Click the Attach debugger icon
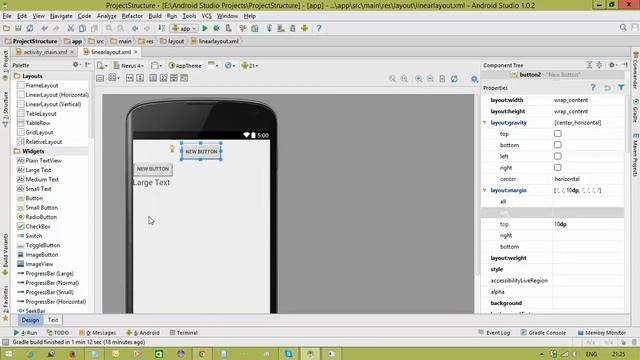 228,28
